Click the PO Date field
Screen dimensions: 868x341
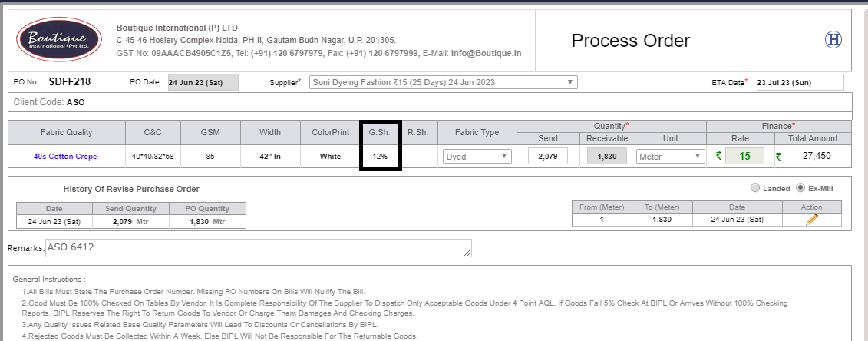(203, 82)
